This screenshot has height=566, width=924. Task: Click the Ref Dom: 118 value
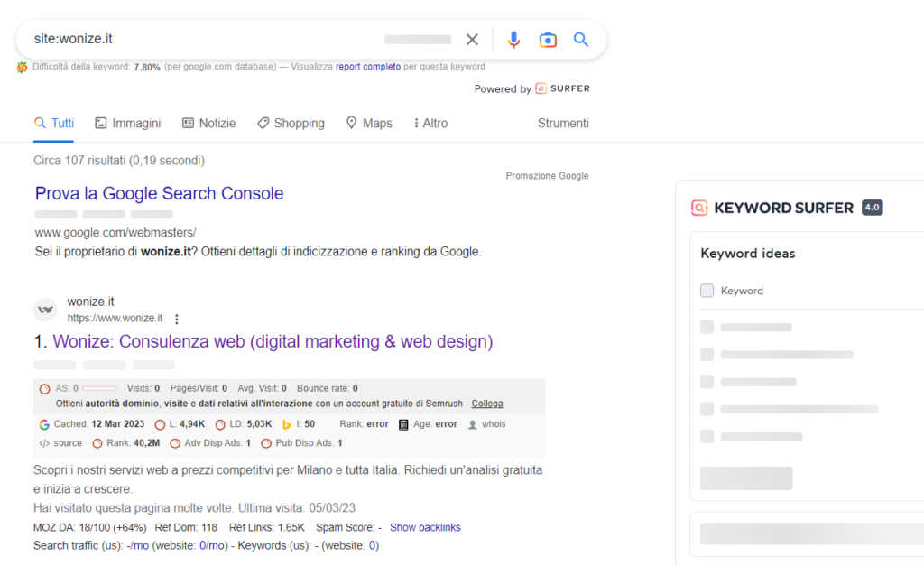pyautogui.click(x=186, y=528)
